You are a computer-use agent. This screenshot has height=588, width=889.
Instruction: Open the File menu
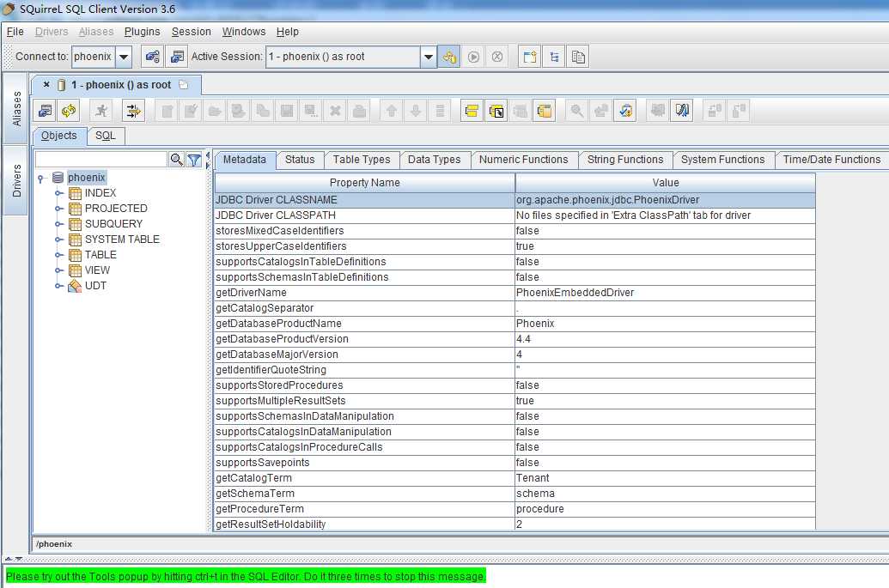tap(15, 32)
